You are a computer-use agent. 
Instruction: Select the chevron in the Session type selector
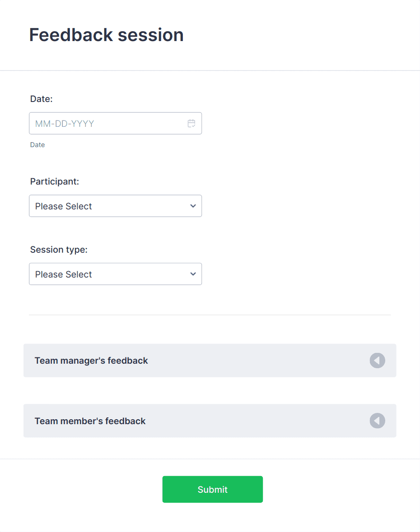[193, 274]
